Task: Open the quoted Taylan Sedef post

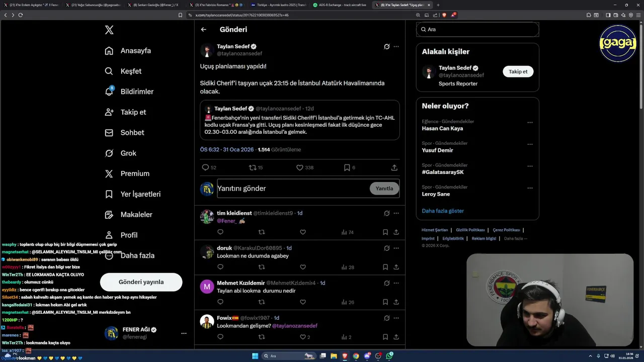Action: coord(300,120)
